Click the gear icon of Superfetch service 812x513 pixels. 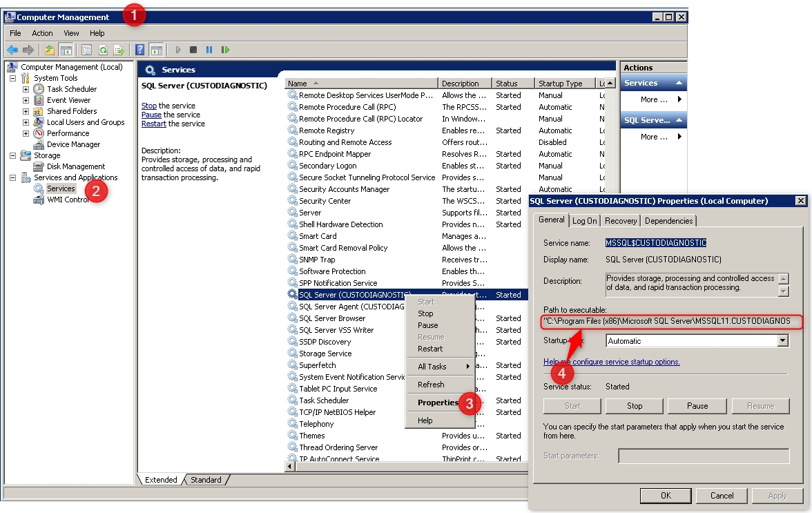tap(293, 365)
